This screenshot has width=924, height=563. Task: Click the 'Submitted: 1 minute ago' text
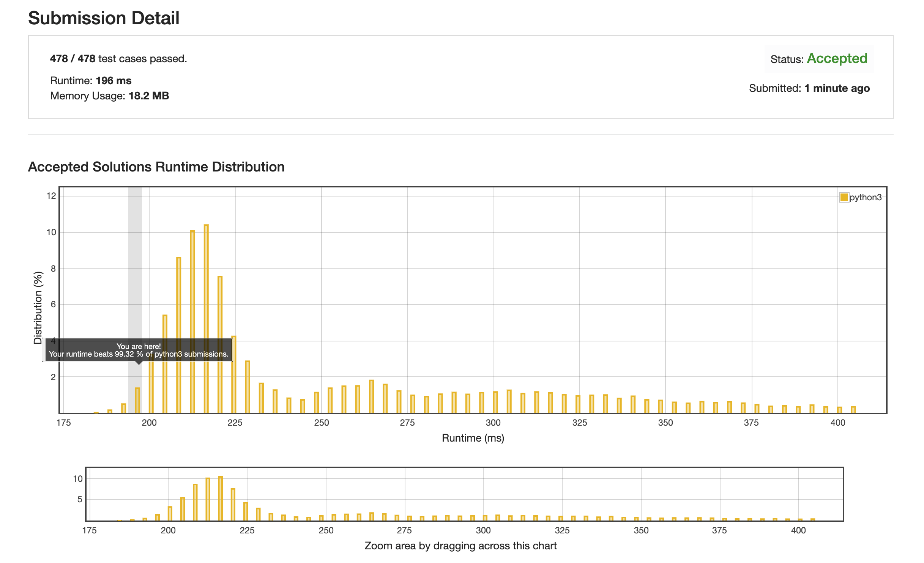click(809, 88)
